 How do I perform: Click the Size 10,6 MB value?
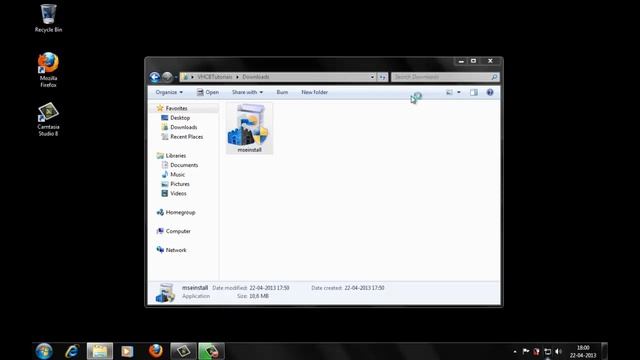click(x=259, y=296)
